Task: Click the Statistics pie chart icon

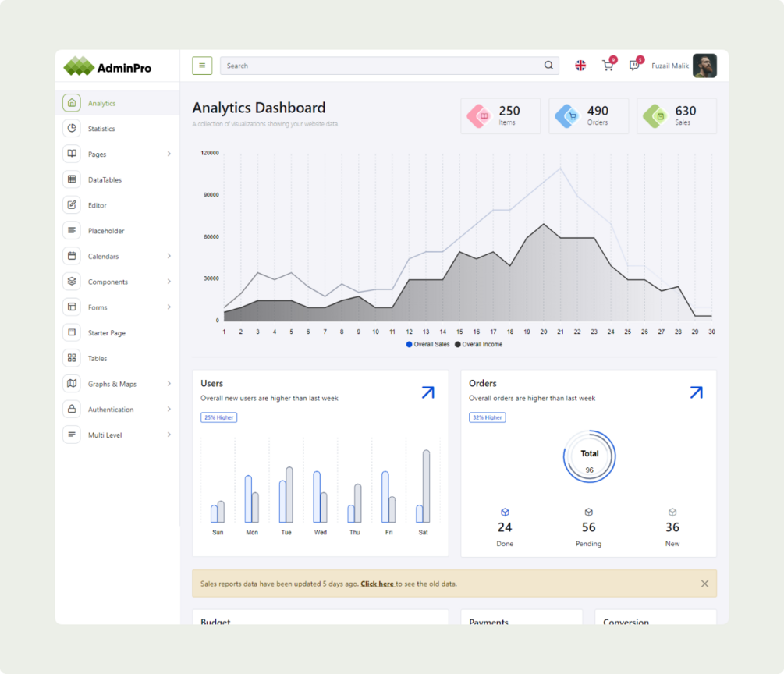Action: click(72, 128)
